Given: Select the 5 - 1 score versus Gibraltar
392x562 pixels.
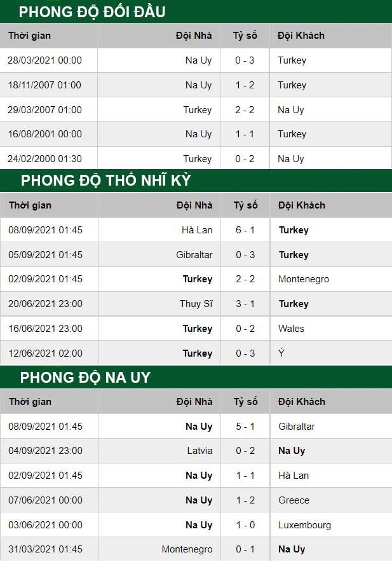Looking at the screenshot, I should (x=245, y=426).
